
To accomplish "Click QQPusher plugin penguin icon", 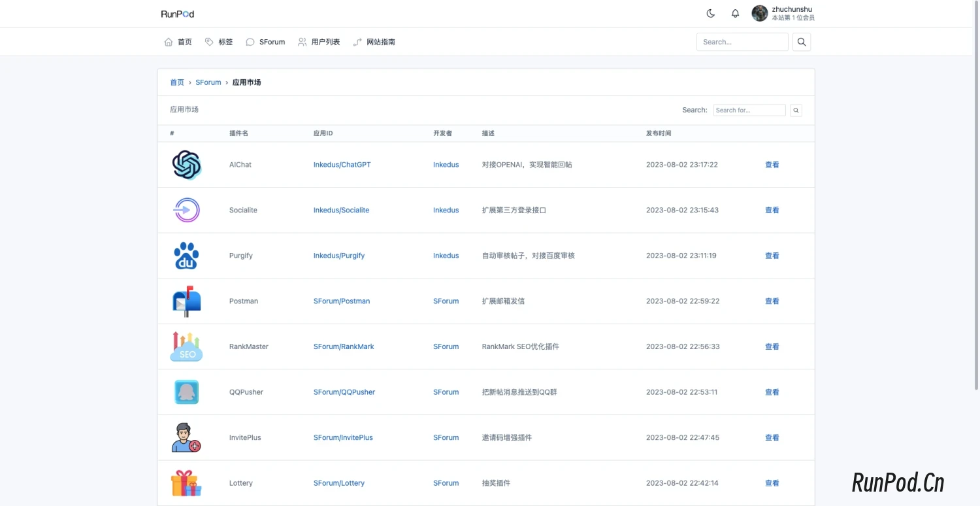I will [187, 392].
